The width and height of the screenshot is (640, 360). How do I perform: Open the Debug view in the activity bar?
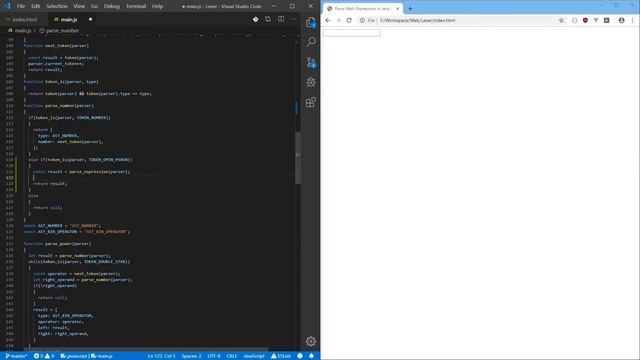311,82
